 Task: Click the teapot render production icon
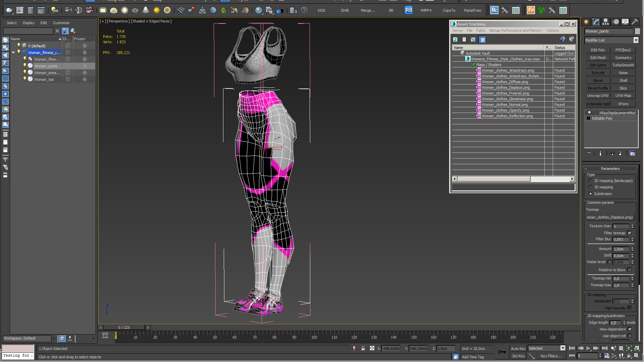(9, 10)
